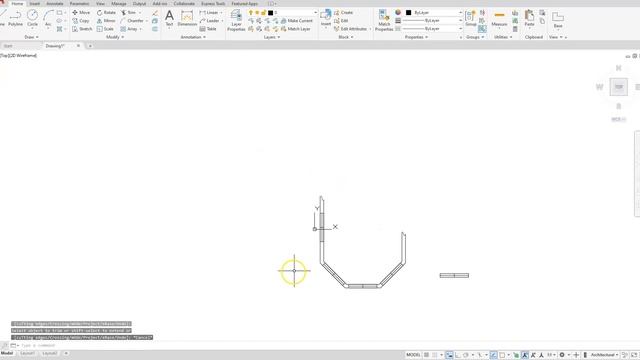The width and height of the screenshot is (640, 360).
Task: Toggle ortho mode in status bar
Action: click(458, 355)
